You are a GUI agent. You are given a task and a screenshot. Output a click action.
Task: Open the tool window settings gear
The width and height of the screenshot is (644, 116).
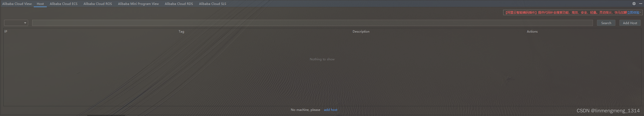coord(634,4)
